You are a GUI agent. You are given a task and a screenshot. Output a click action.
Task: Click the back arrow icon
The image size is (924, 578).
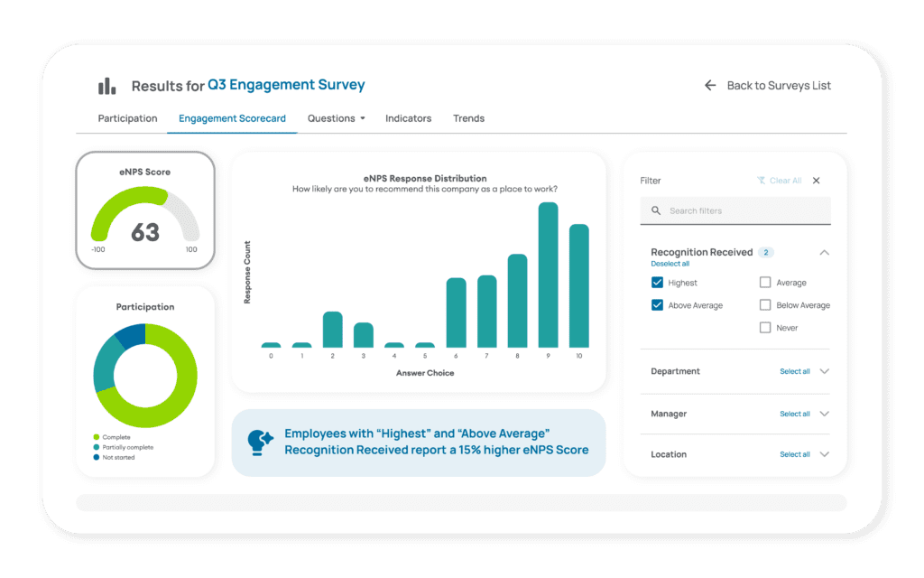(710, 86)
